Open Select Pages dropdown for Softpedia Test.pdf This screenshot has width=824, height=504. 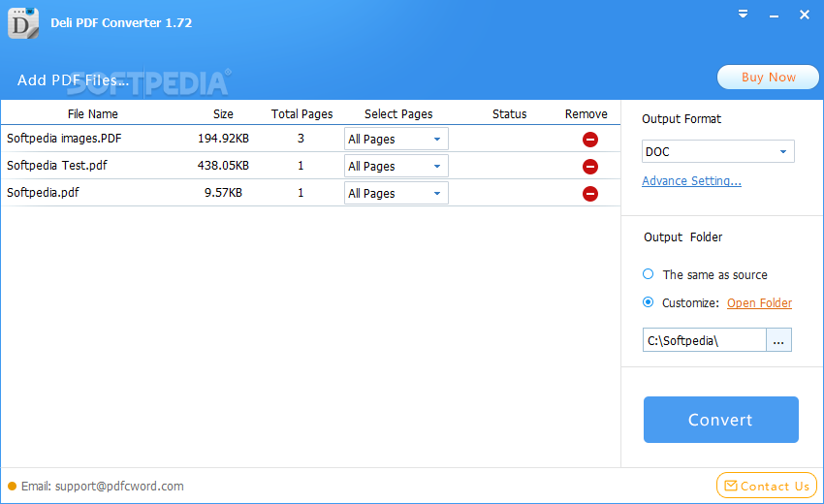click(396, 166)
